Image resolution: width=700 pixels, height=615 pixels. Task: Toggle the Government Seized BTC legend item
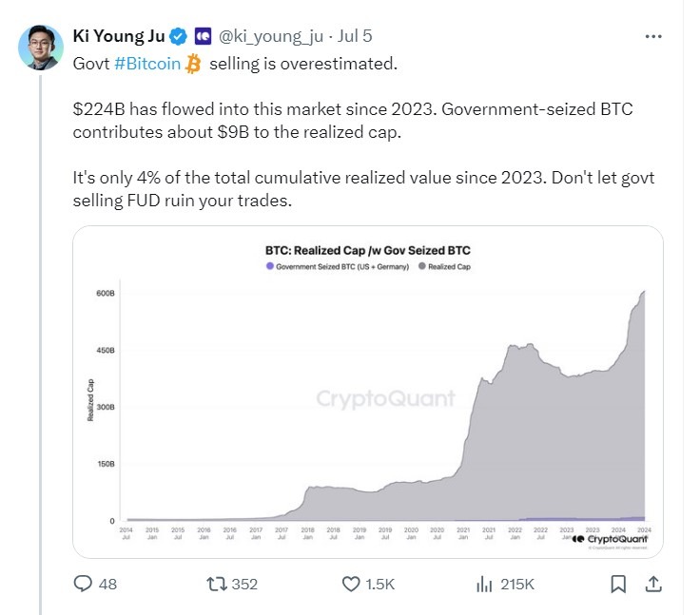337,267
